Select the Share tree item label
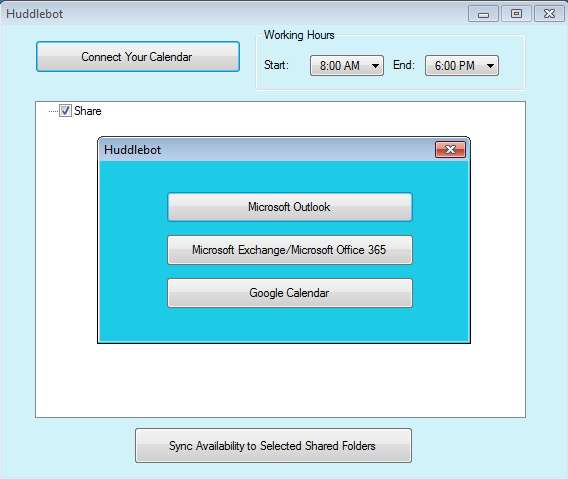The width and height of the screenshot is (568, 479). pyautogui.click(x=88, y=111)
